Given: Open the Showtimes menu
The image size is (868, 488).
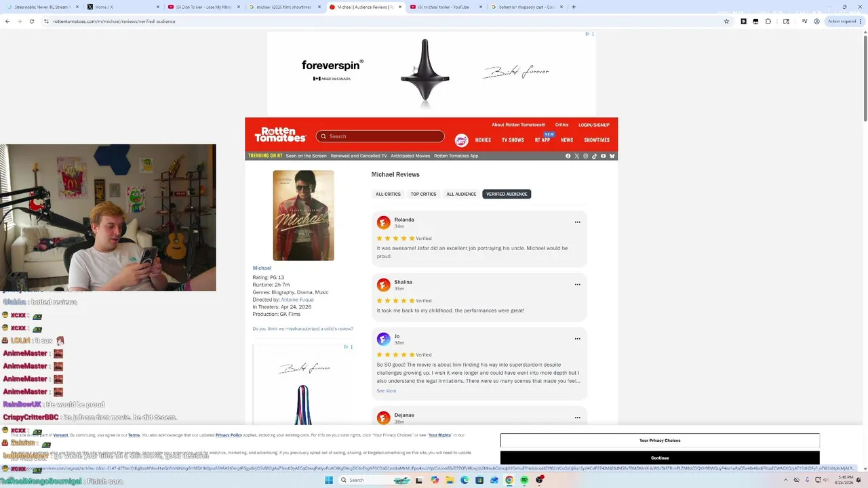Looking at the screenshot, I should point(597,140).
